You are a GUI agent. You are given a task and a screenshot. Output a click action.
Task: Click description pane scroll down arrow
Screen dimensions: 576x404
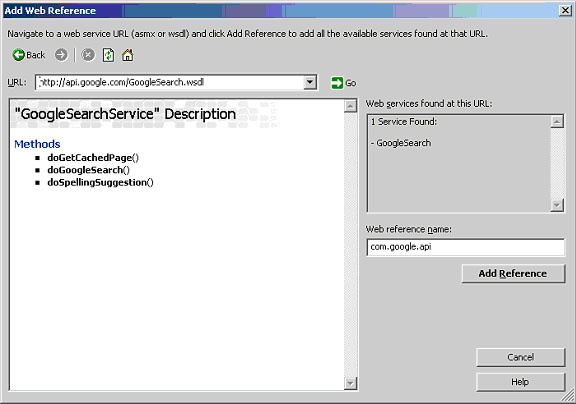[350, 383]
